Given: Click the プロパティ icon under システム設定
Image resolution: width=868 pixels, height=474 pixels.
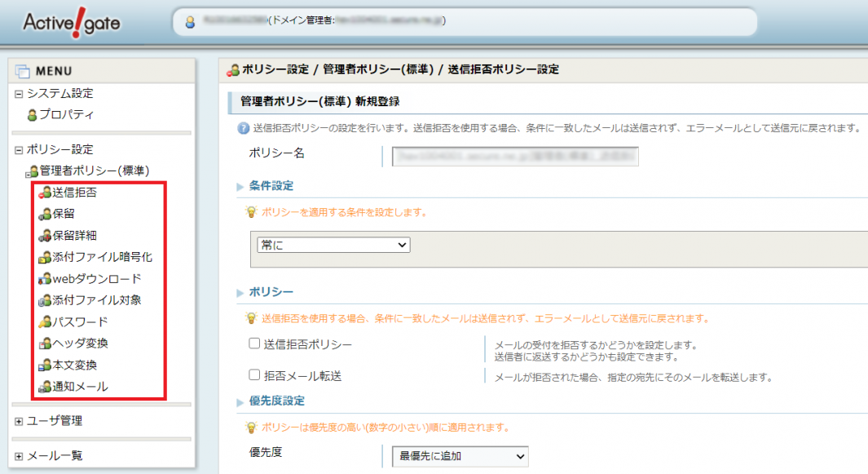Looking at the screenshot, I should click(33, 115).
